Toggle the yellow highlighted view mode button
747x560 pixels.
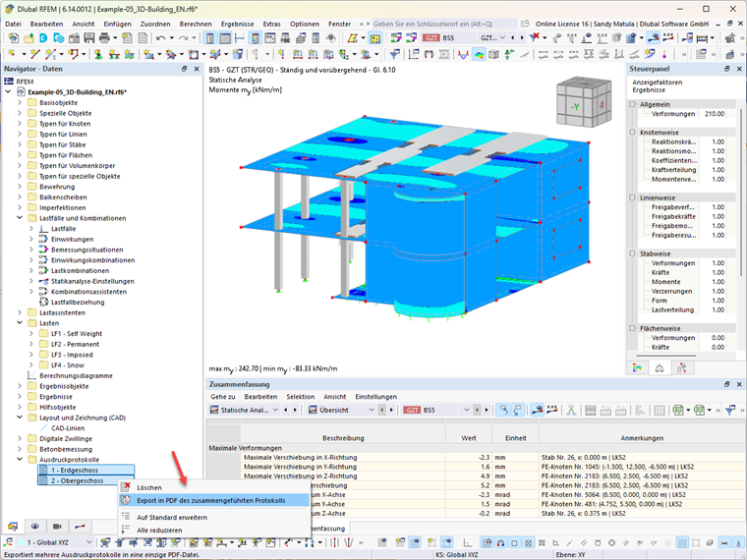[374, 37]
